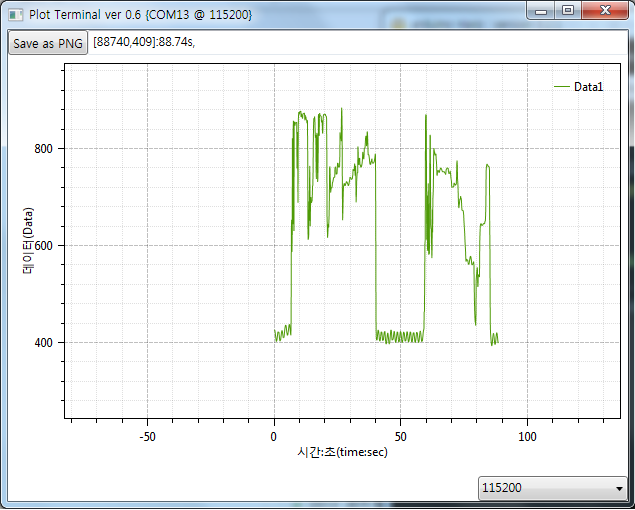Maximize the Plot Terminal window
This screenshot has height=510, width=635.
click(x=568, y=10)
